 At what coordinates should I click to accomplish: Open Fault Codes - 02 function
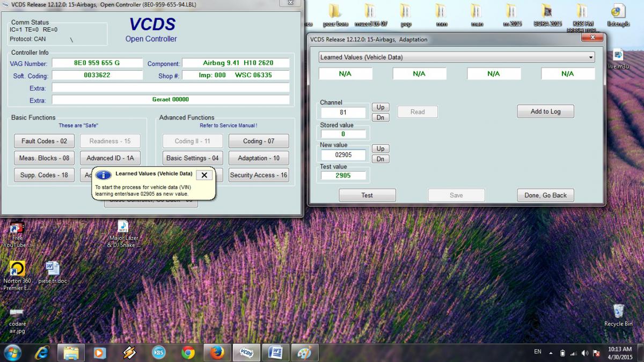click(x=44, y=141)
